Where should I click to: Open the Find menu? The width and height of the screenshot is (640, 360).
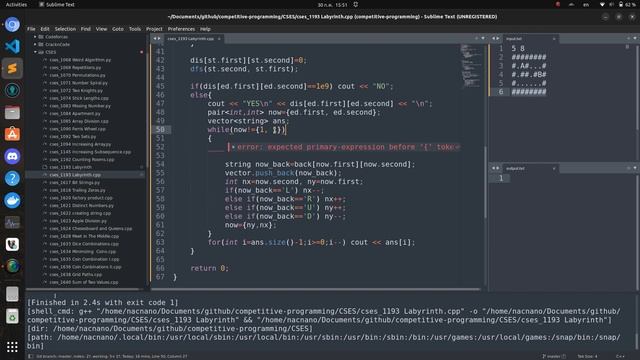[86, 29]
